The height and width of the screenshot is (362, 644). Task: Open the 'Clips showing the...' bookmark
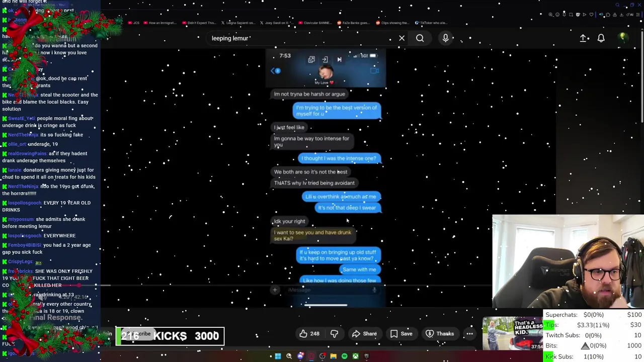coord(392,23)
